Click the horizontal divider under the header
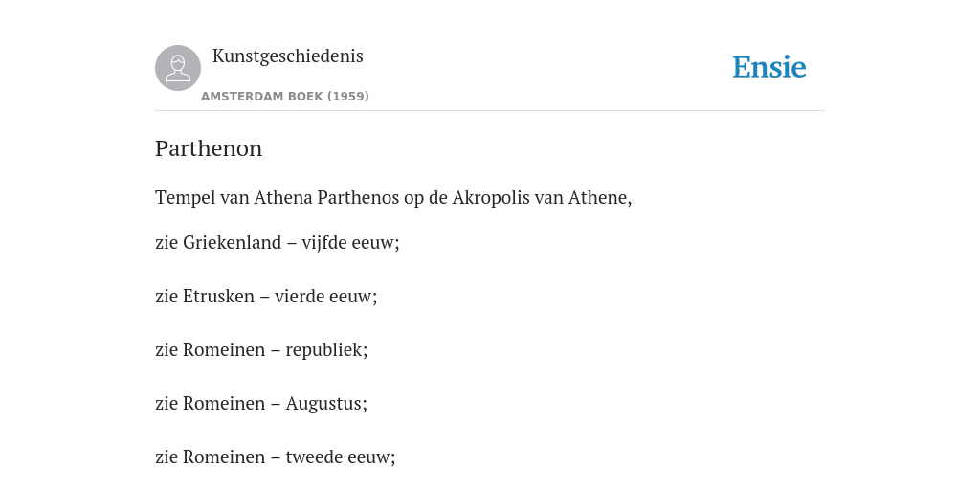The image size is (980, 490). [490, 111]
